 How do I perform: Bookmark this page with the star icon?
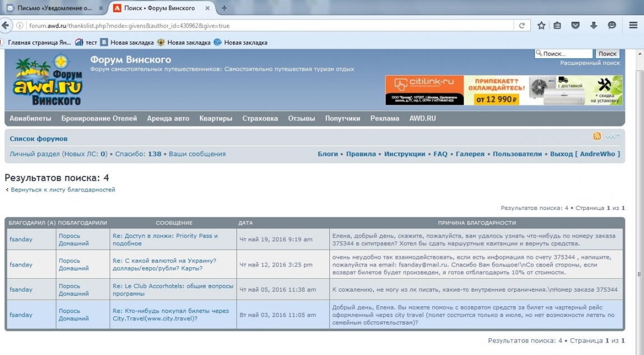coord(541,26)
